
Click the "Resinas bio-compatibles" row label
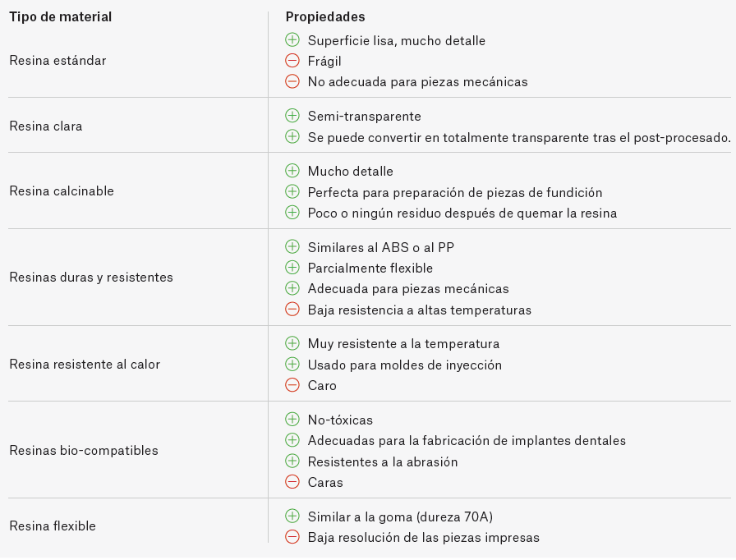(84, 450)
